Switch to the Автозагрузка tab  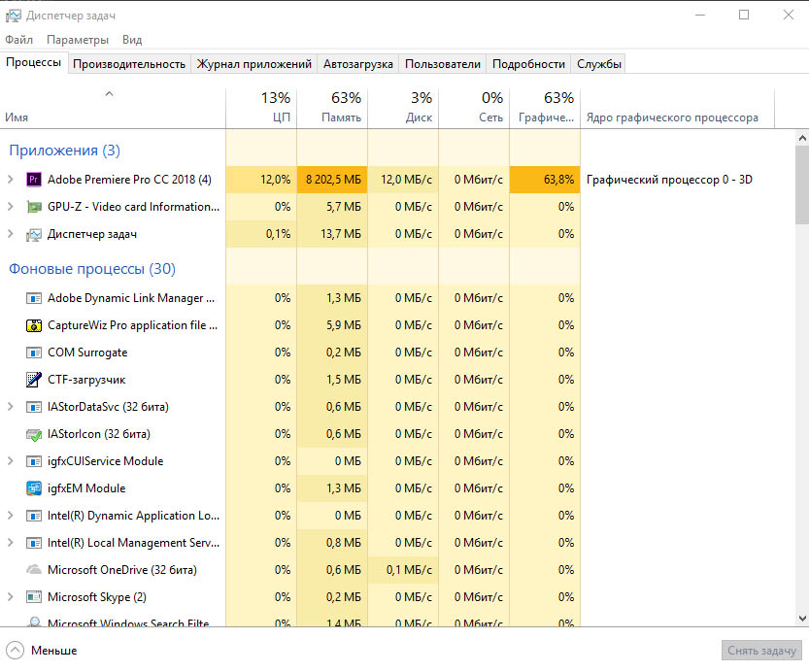coord(358,64)
